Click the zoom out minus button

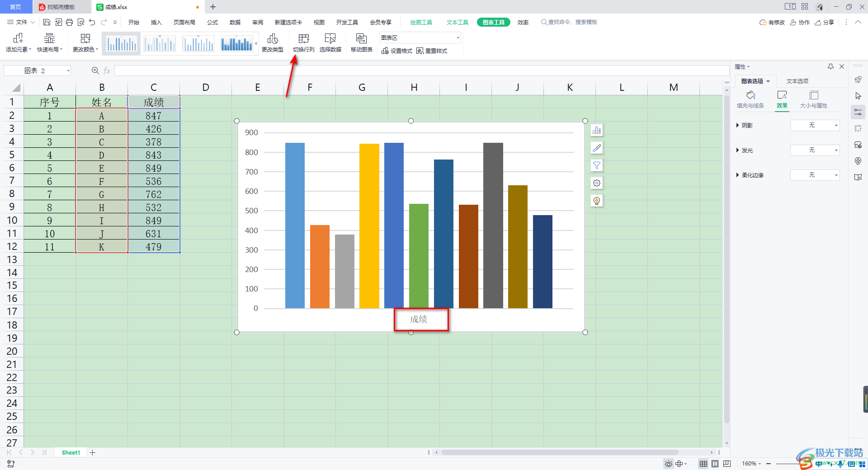click(x=769, y=464)
